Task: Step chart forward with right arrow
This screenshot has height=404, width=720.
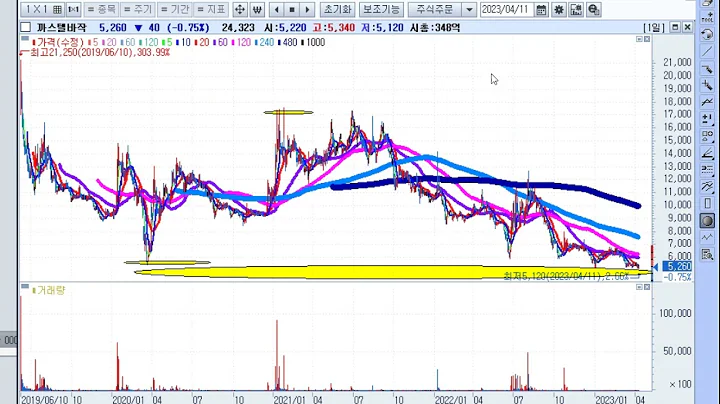Action: pyautogui.click(x=307, y=9)
